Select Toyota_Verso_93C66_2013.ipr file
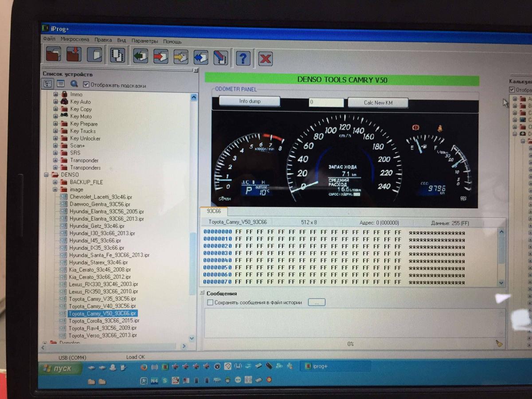 click(x=102, y=335)
